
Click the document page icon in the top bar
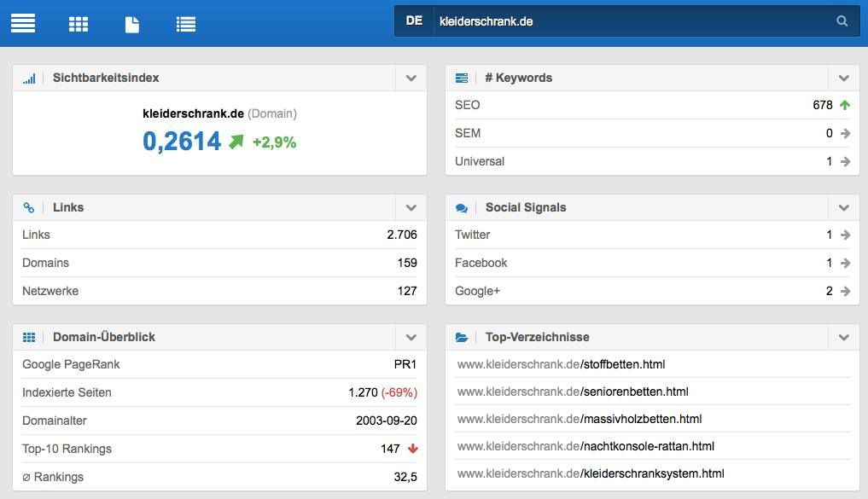point(132,24)
